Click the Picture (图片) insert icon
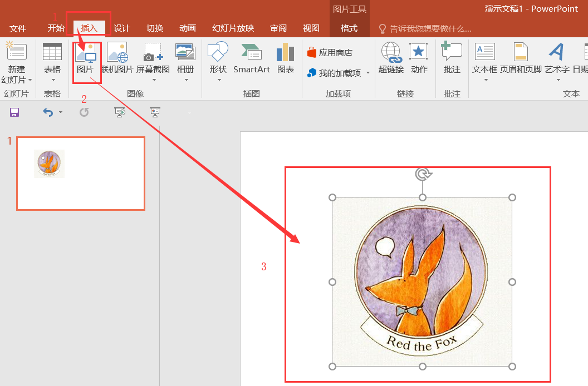Viewport: 588px width, 386px height. [x=86, y=53]
